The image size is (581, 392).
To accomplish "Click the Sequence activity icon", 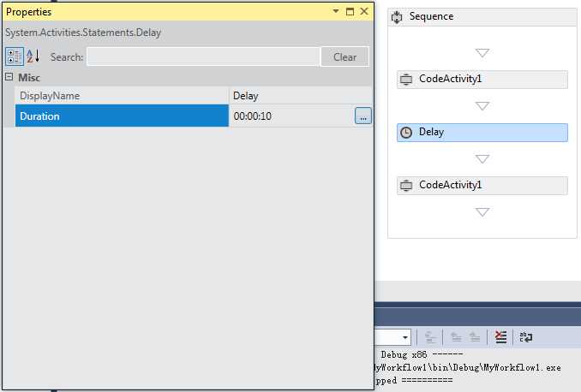I will (397, 16).
